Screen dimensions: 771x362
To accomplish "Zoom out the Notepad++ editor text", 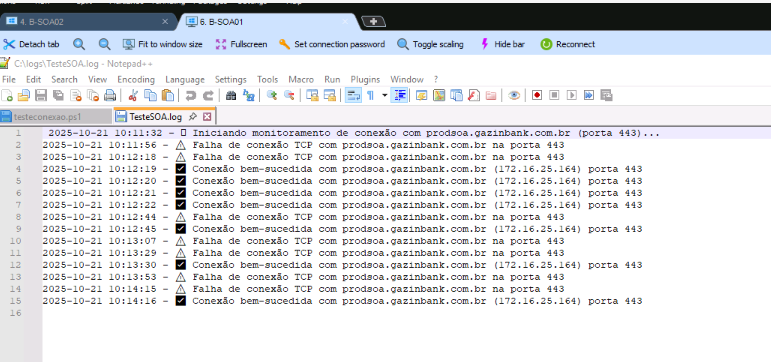I will point(289,95).
